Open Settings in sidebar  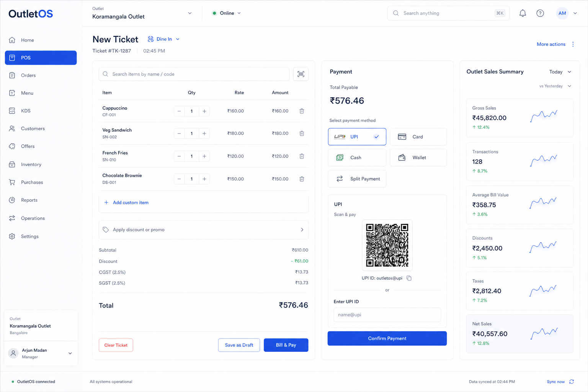pos(41,237)
